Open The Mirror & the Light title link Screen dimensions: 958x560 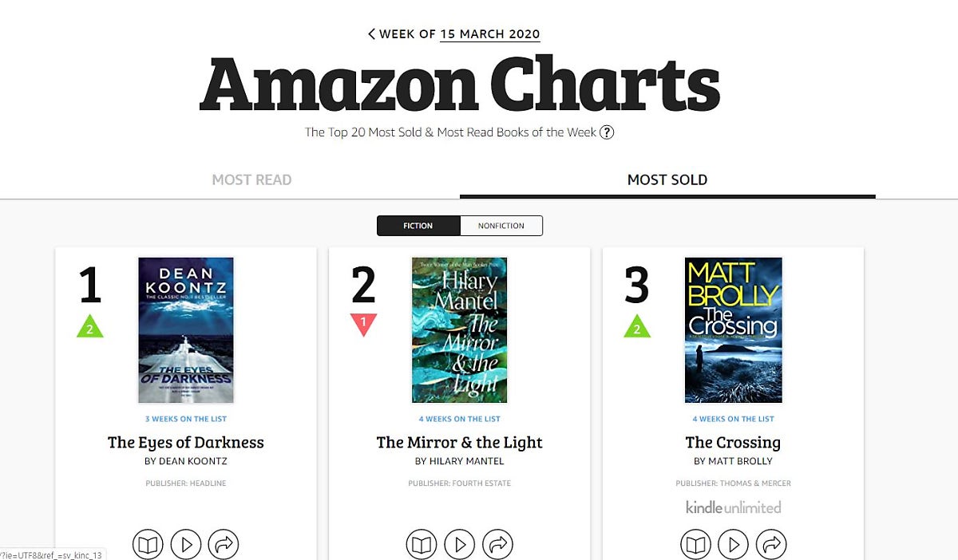tap(460, 442)
